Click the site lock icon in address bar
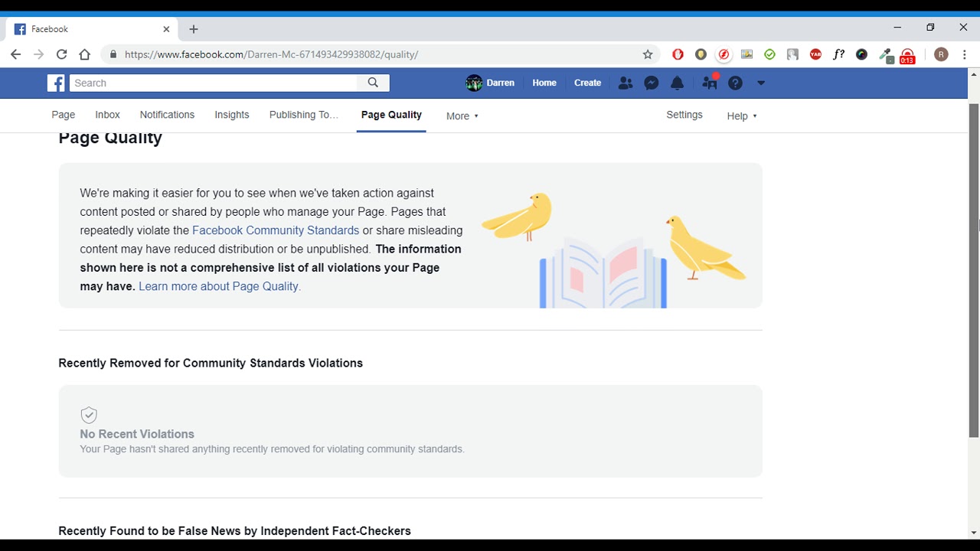Viewport: 980px width, 551px height. click(x=113, y=54)
